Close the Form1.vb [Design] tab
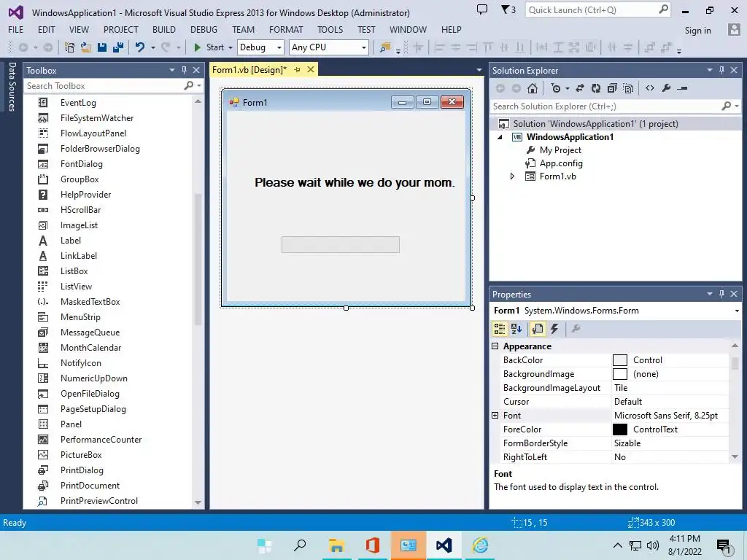This screenshot has height=560, width=747. (311, 69)
